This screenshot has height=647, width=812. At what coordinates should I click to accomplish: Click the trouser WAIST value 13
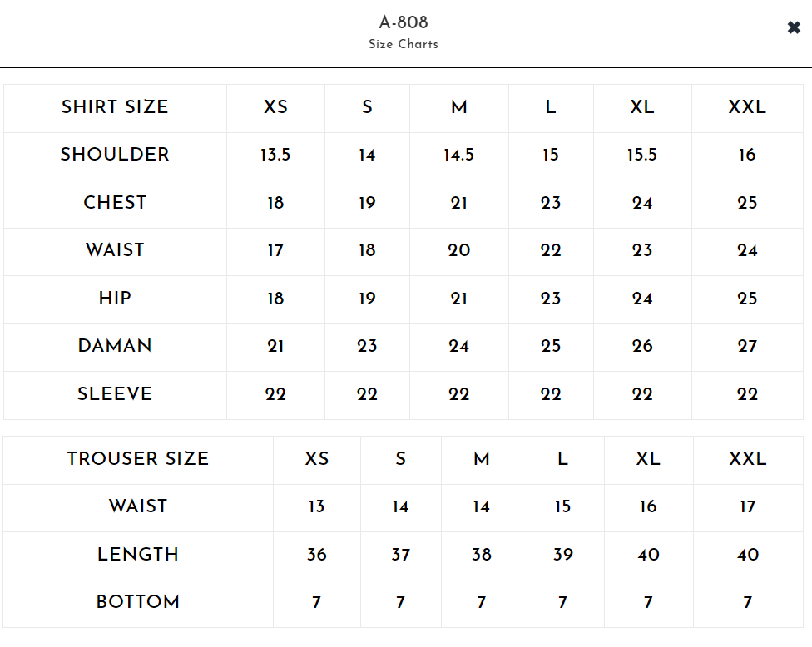[316, 506]
